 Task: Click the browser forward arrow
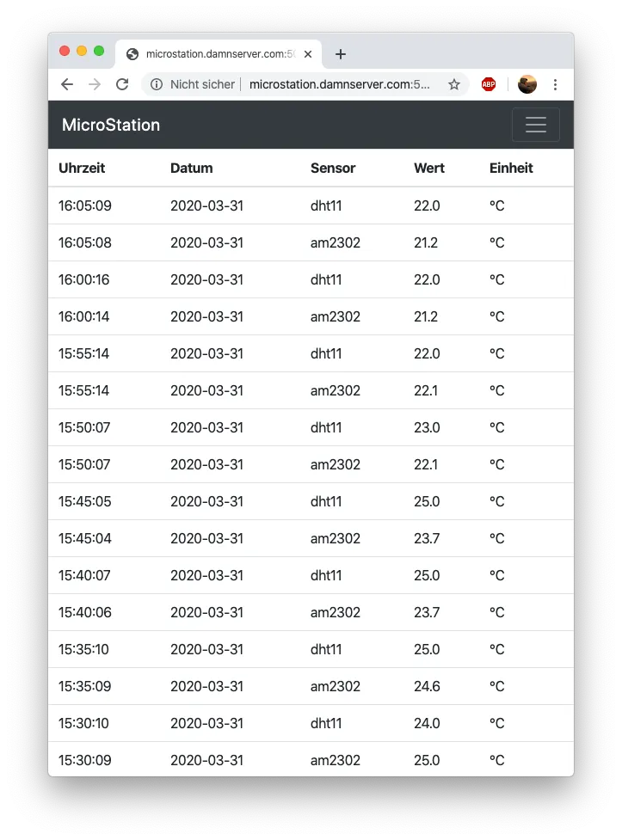click(x=95, y=84)
